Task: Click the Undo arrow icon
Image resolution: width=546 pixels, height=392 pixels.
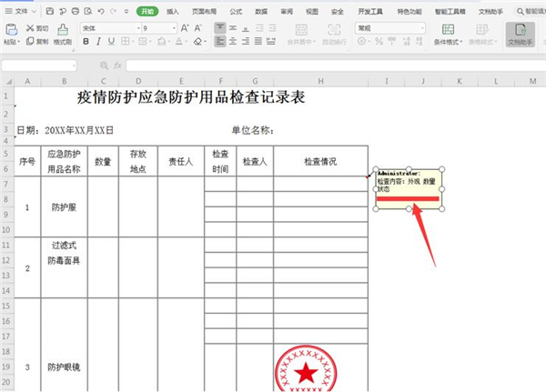Action: 99,11
